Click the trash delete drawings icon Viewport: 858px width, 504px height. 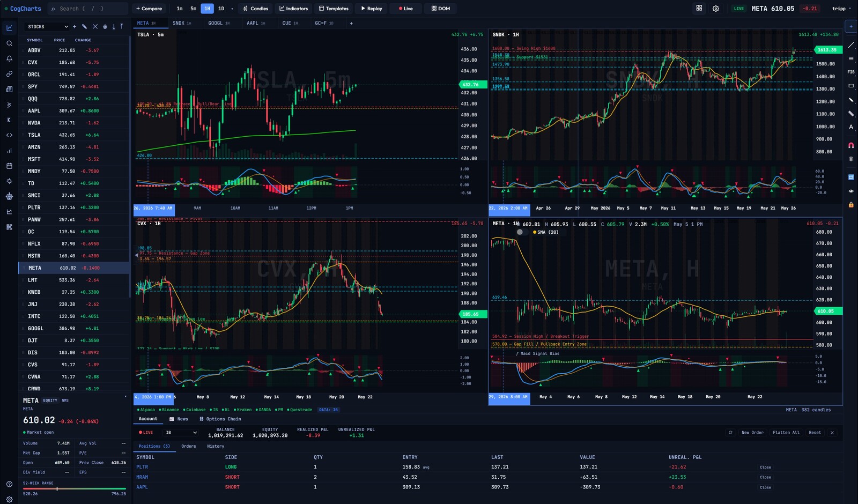tap(851, 159)
